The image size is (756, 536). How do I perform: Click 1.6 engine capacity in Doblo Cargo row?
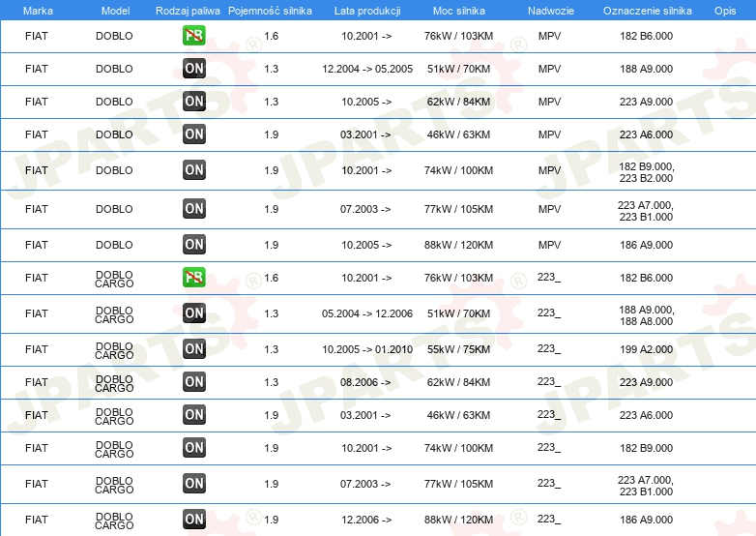point(271,278)
